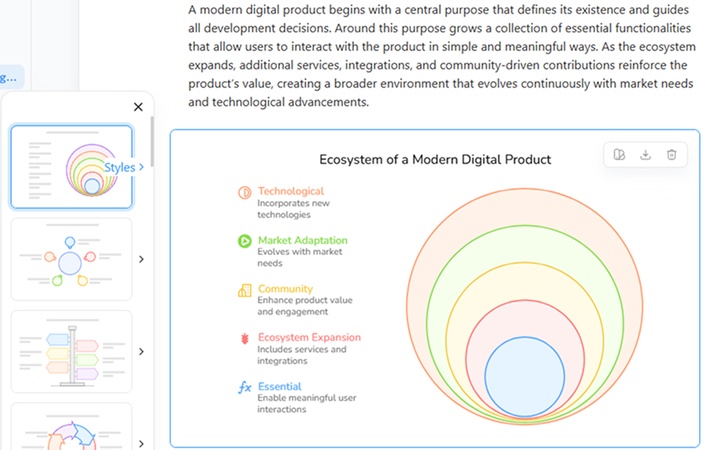The width and height of the screenshot is (704, 450).
Task: Select the nested circles template thumbnail
Action: point(70,167)
